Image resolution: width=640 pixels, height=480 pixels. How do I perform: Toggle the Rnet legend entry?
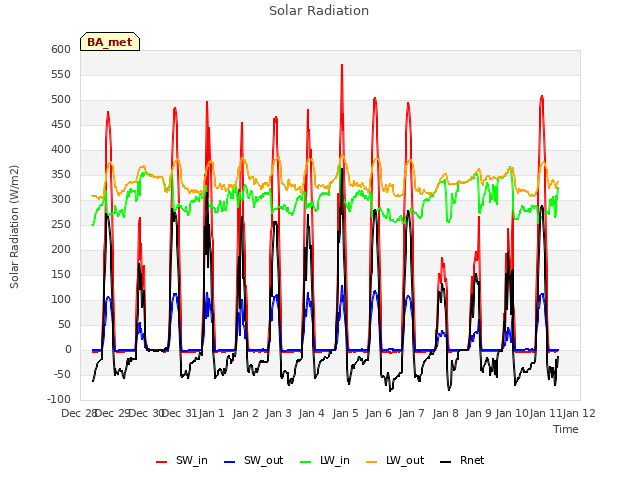(462, 460)
